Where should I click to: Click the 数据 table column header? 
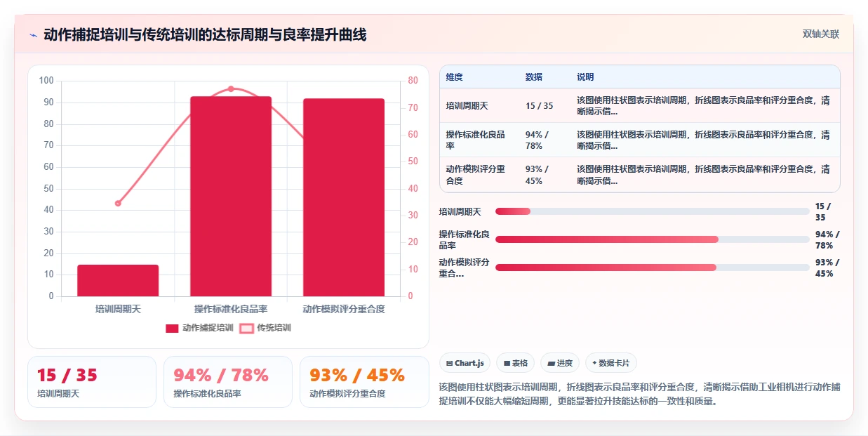(x=534, y=77)
